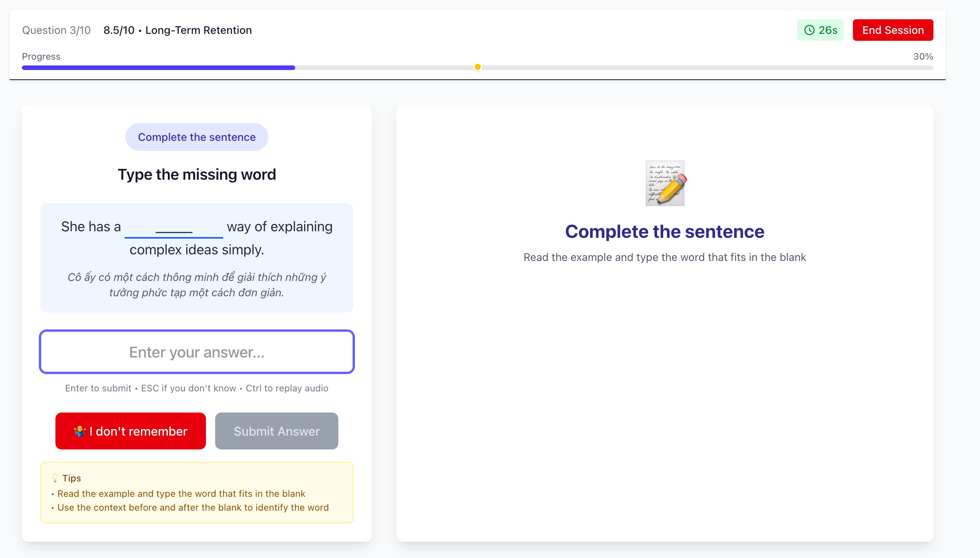Click the filled purple progress bar
The height and width of the screenshot is (558, 980).
click(158, 68)
